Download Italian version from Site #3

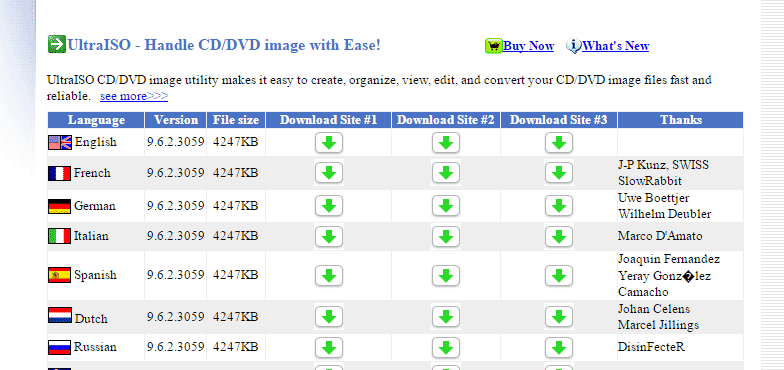[x=558, y=236]
